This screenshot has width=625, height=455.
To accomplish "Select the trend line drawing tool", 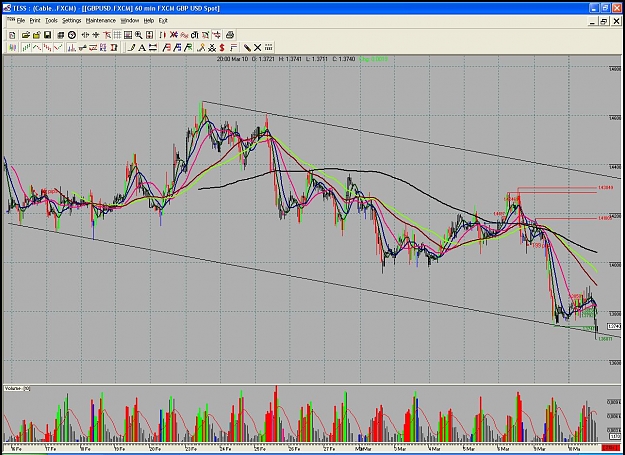I will [131, 48].
